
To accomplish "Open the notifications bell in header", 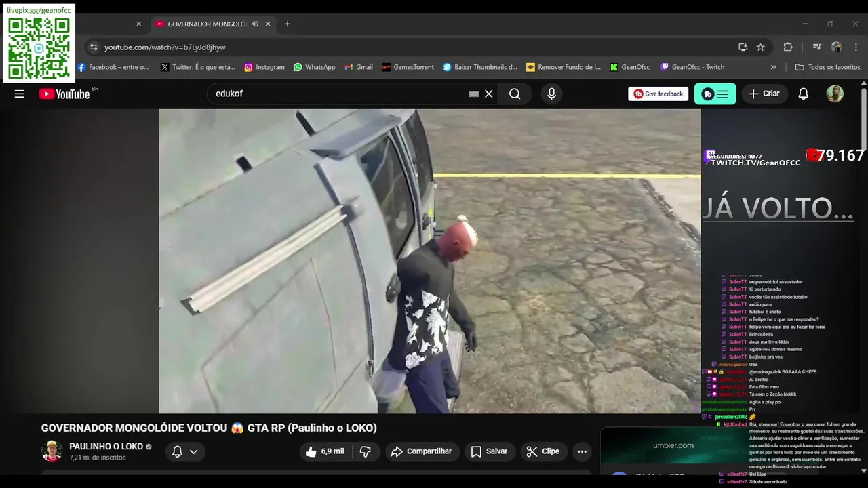I will 803,94.
